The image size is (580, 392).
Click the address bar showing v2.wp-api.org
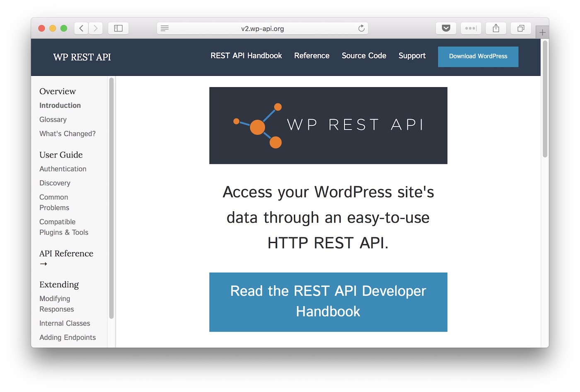point(263,28)
